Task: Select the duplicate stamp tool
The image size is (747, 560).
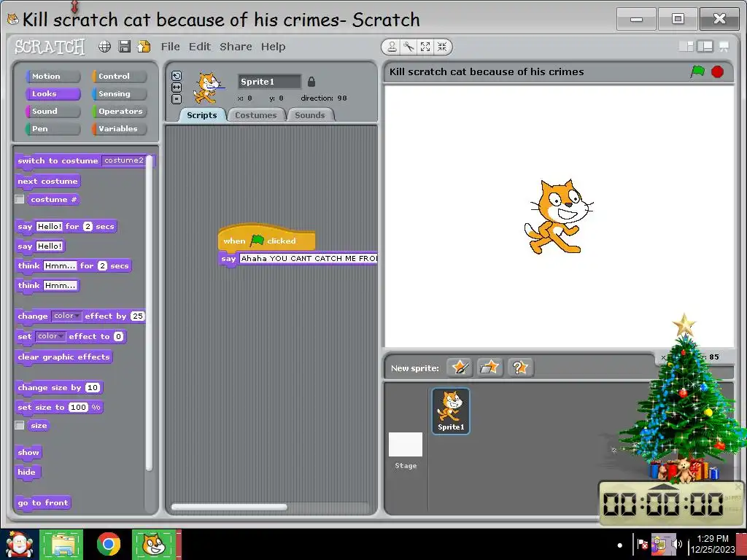Action: (392, 47)
